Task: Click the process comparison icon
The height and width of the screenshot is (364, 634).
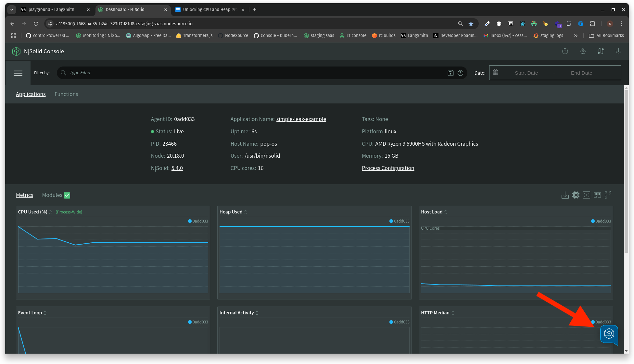Action: 608,195
